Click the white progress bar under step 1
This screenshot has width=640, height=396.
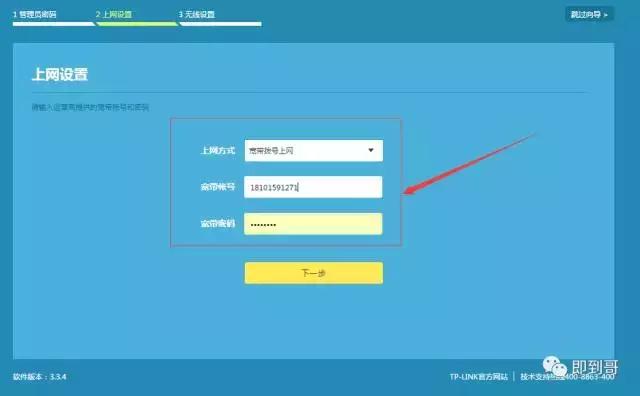pyautogui.click(x=53, y=24)
